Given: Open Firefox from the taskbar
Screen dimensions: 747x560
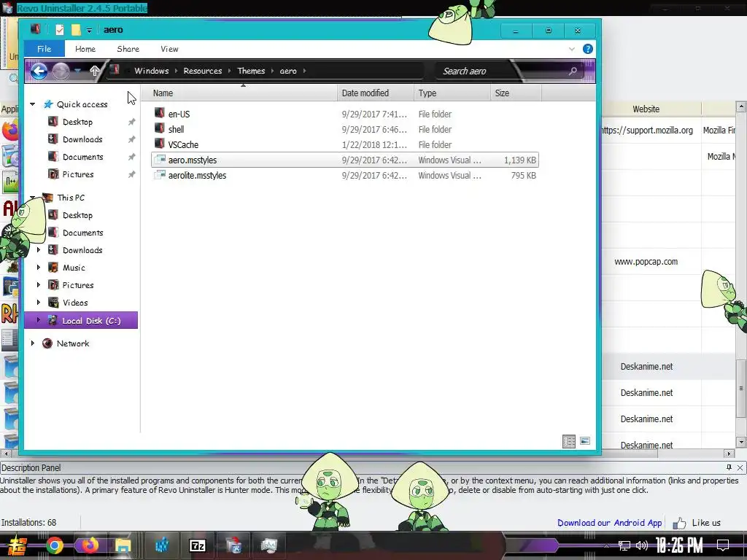Looking at the screenshot, I should (89, 545).
